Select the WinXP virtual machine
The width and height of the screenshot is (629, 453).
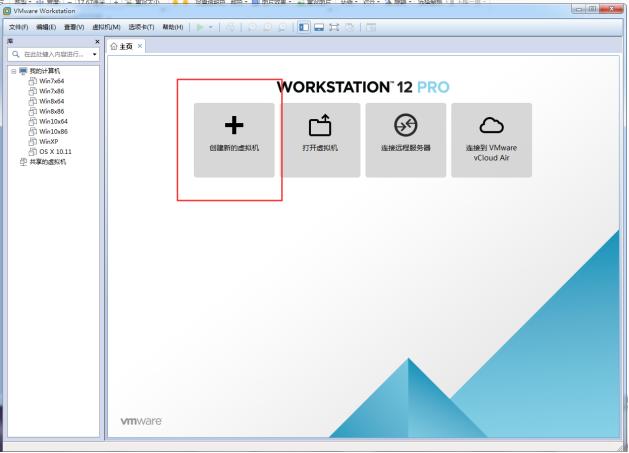[x=49, y=141]
